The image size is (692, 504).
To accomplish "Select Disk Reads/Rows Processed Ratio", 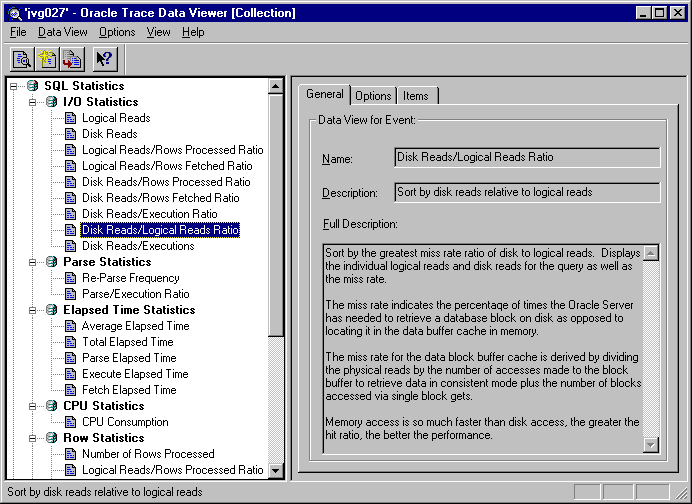I will (x=166, y=182).
